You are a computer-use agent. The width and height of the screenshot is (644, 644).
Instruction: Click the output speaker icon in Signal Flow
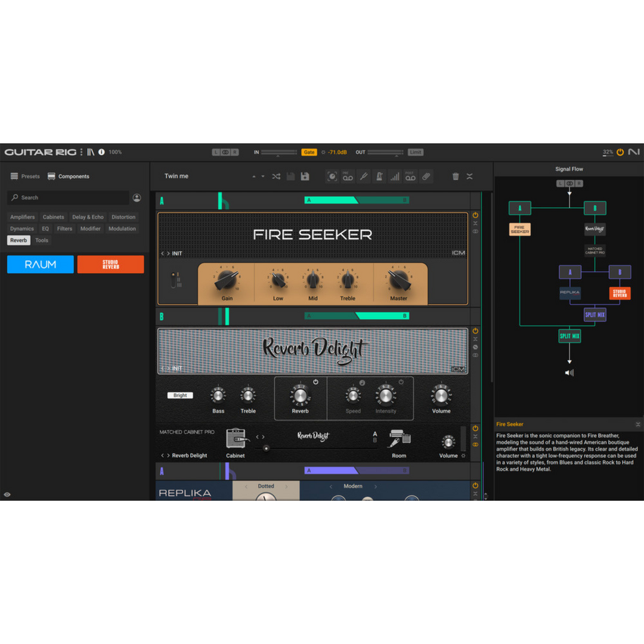pyautogui.click(x=569, y=373)
